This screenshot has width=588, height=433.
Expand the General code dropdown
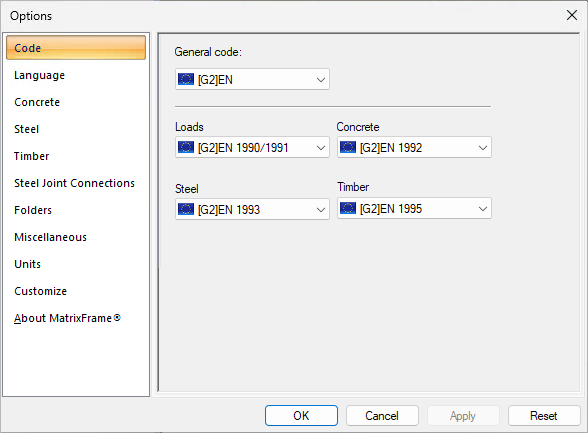click(252, 79)
